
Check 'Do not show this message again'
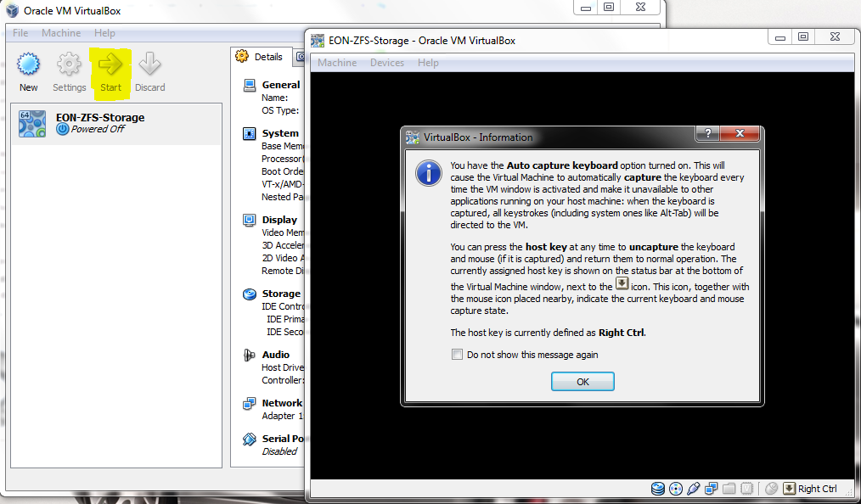[x=457, y=355]
